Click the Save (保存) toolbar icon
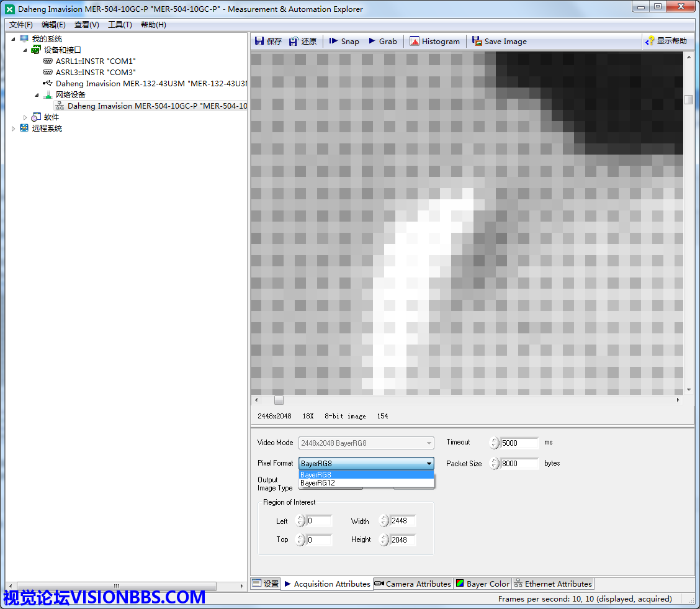 [x=260, y=41]
